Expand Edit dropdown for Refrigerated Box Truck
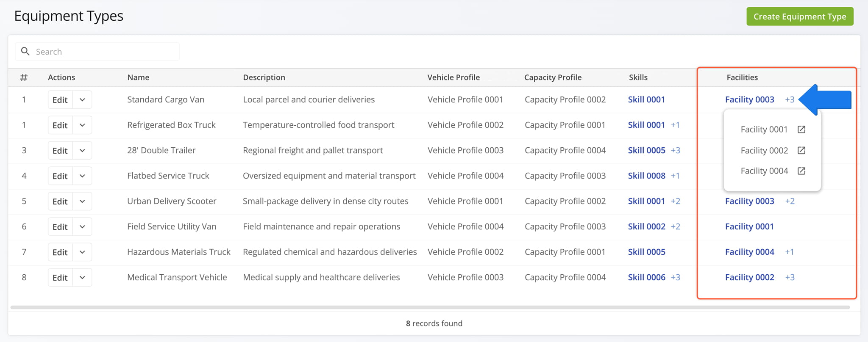 (x=82, y=125)
